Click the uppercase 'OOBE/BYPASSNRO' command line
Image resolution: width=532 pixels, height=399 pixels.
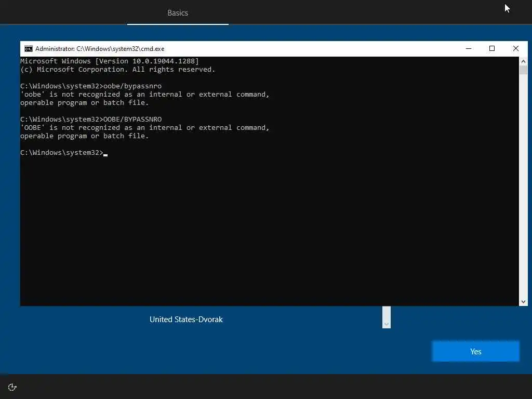pos(91,119)
